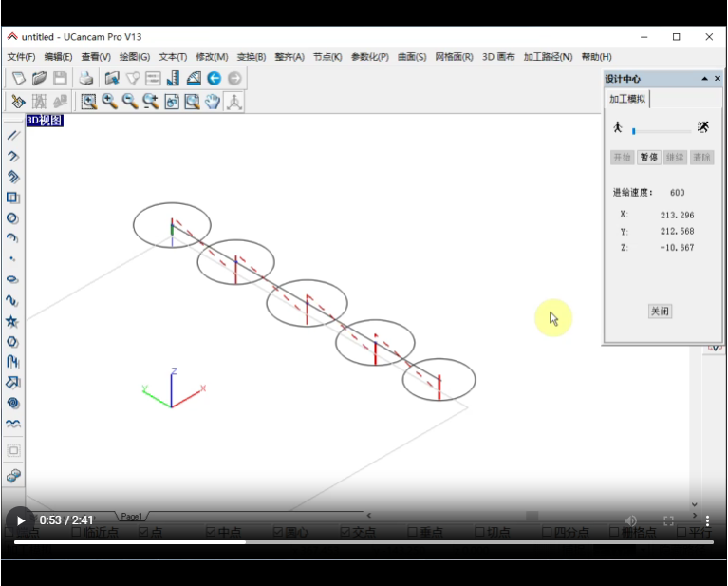Screen dimensions: 728x586
Task: Toggle the 中点 snap checkbox
Action: point(212,532)
